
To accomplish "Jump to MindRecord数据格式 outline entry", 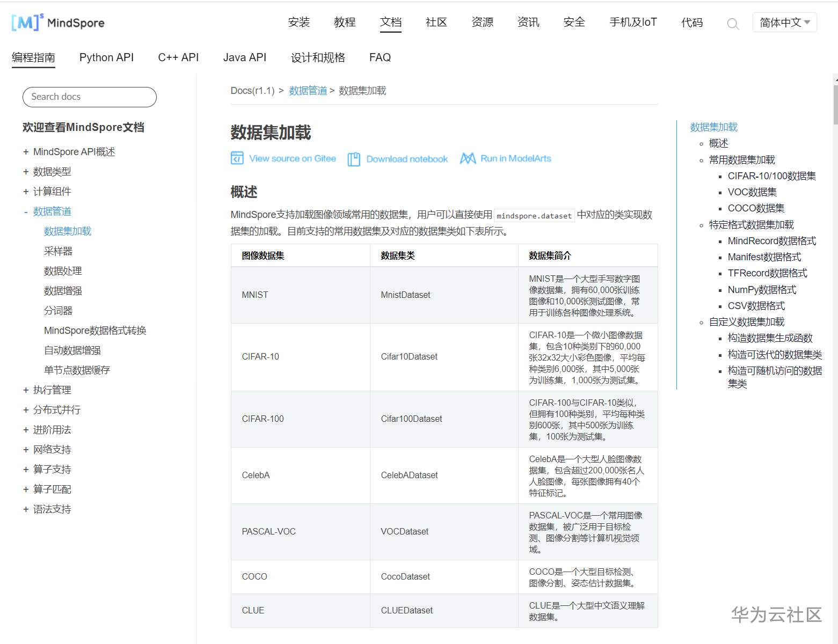I will coord(771,241).
